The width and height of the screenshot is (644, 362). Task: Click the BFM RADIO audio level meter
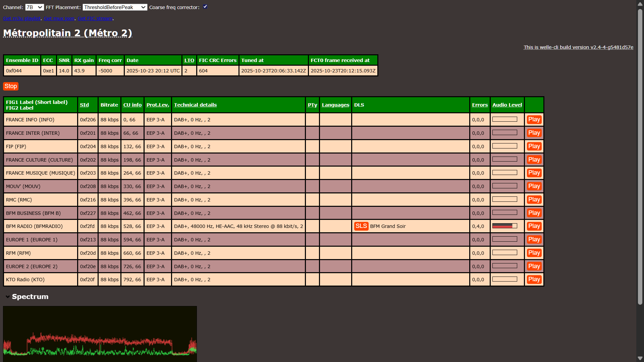(x=504, y=226)
